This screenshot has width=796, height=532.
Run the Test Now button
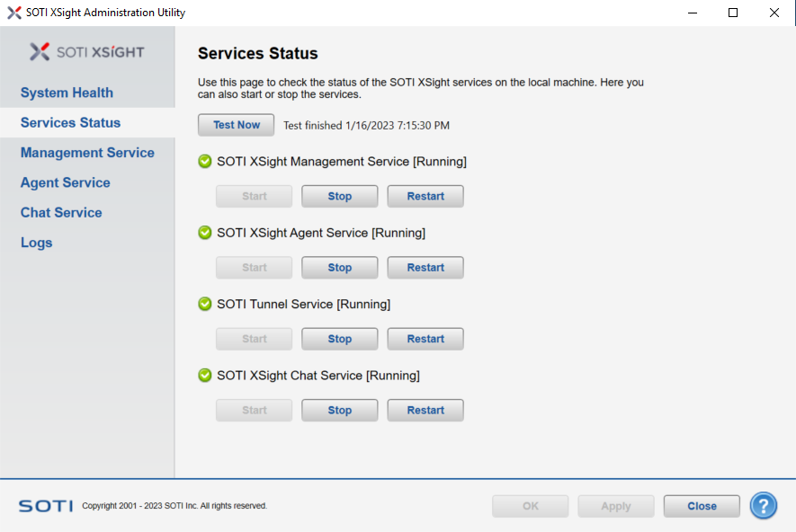coord(236,125)
